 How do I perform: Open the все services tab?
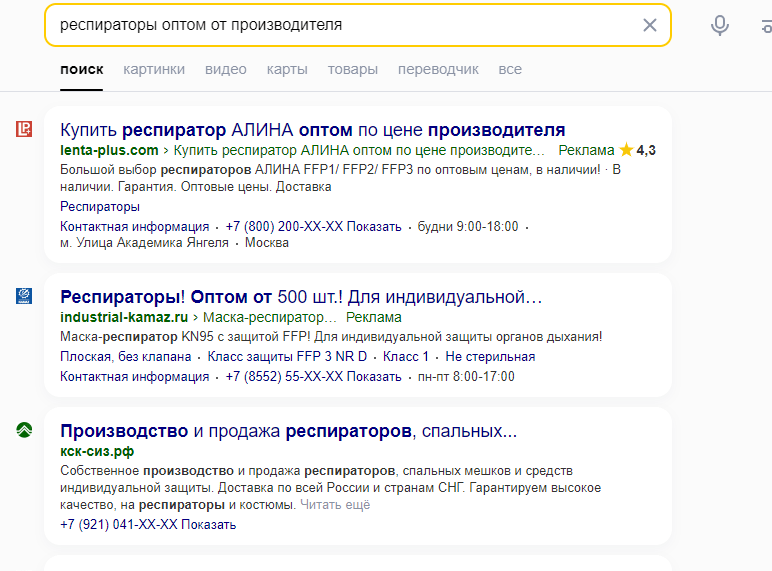pos(510,69)
